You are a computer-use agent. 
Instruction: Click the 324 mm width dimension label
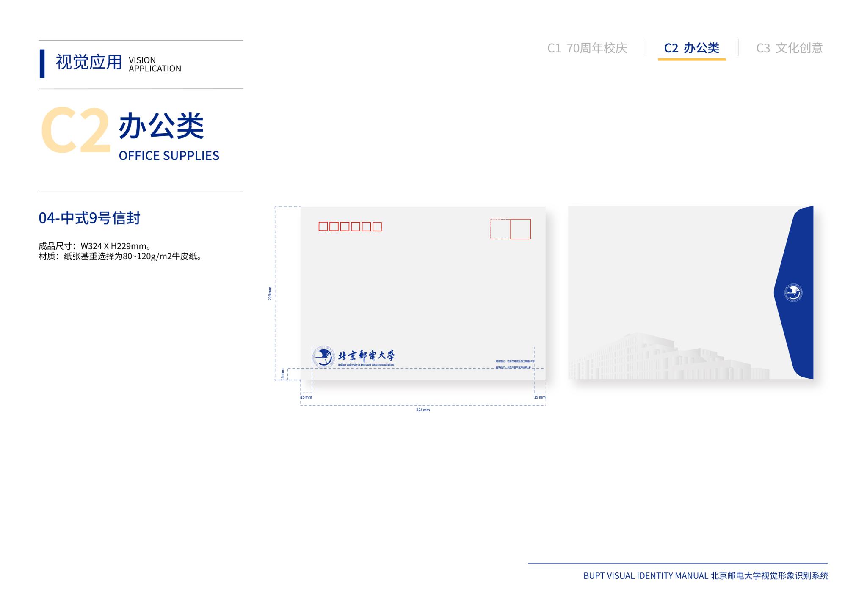pos(422,410)
